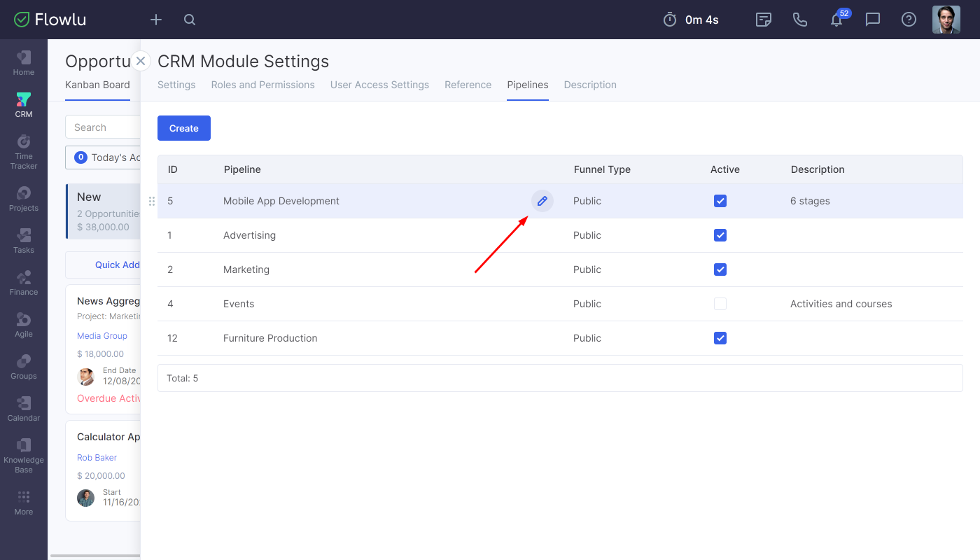This screenshot has height=560, width=980.
Task: Click the '6 stages' description cell
Action: pos(810,201)
